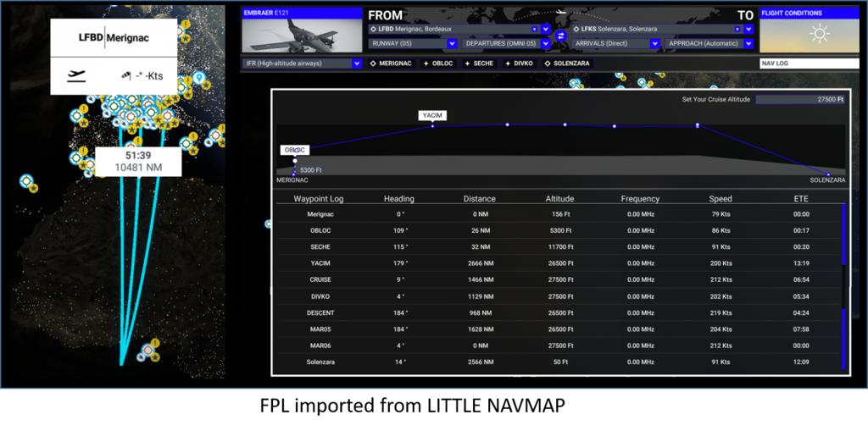
Task: Select the SECHE row in waypoint log
Action: (559, 246)
